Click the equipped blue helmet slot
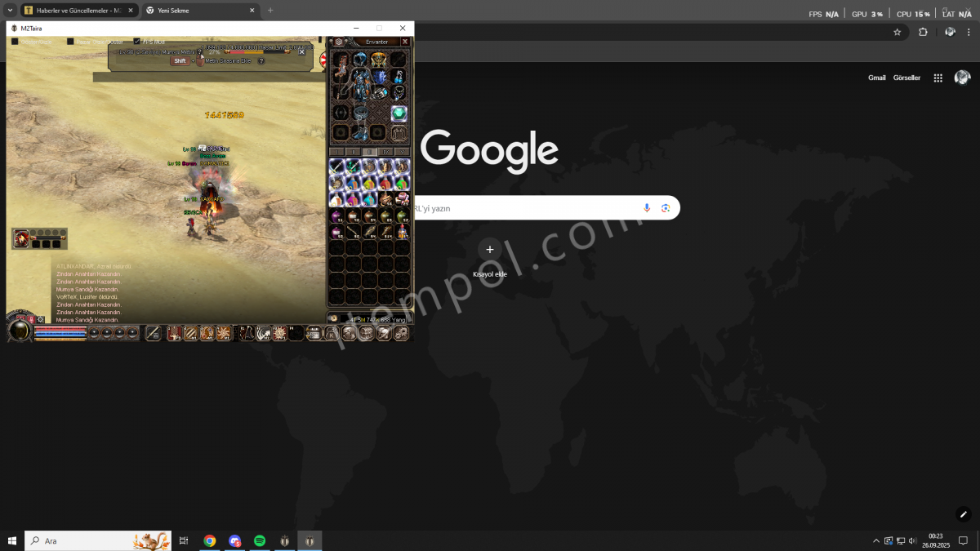Screen dimensions: 980x551 360,60
